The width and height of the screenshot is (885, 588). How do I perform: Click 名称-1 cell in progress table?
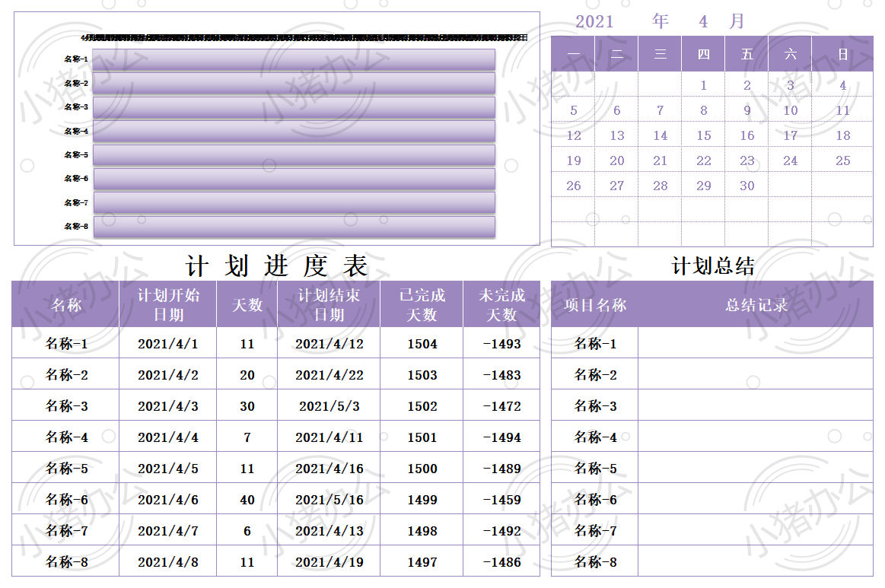(66, 344)
